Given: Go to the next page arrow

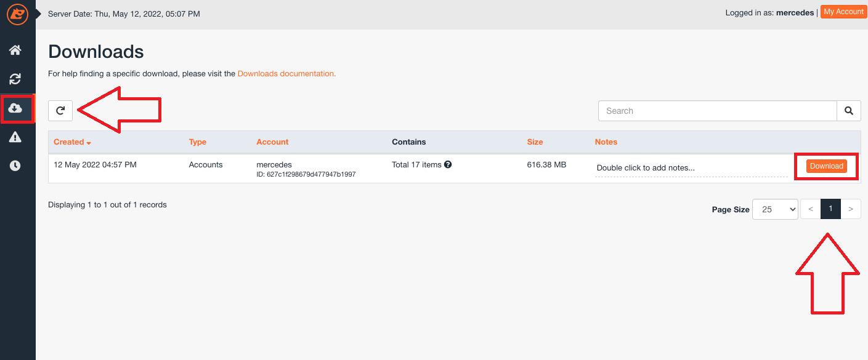Looking at the screenshot, I should pyautogui.click(x=851, y=209).
